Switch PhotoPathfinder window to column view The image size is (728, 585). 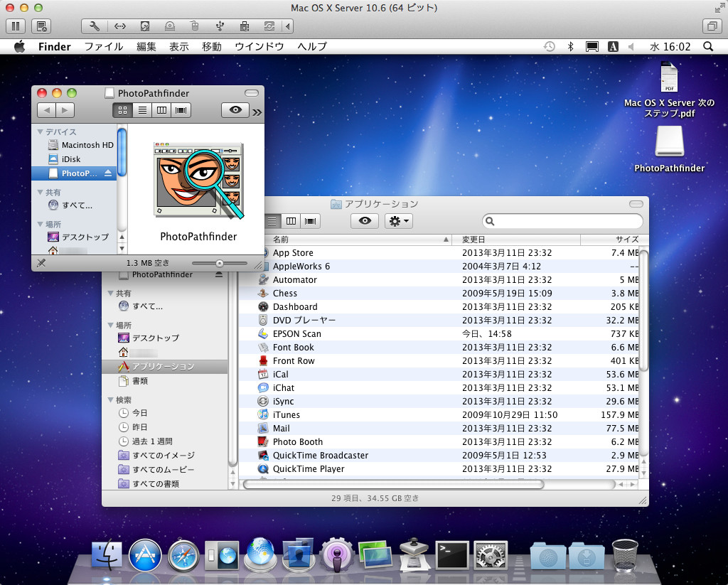[x=161, y=110]
